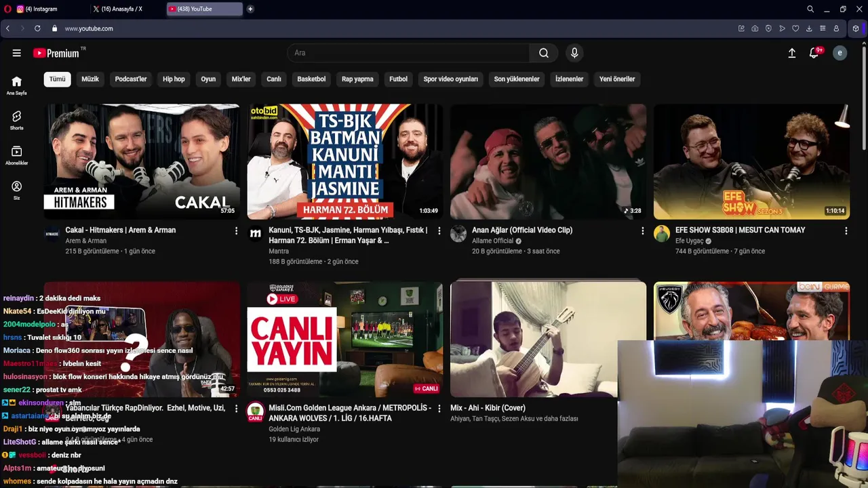Open Golden Lig Ankara channel link
This screenshot has height=488, width=868.
coord(294,429)
